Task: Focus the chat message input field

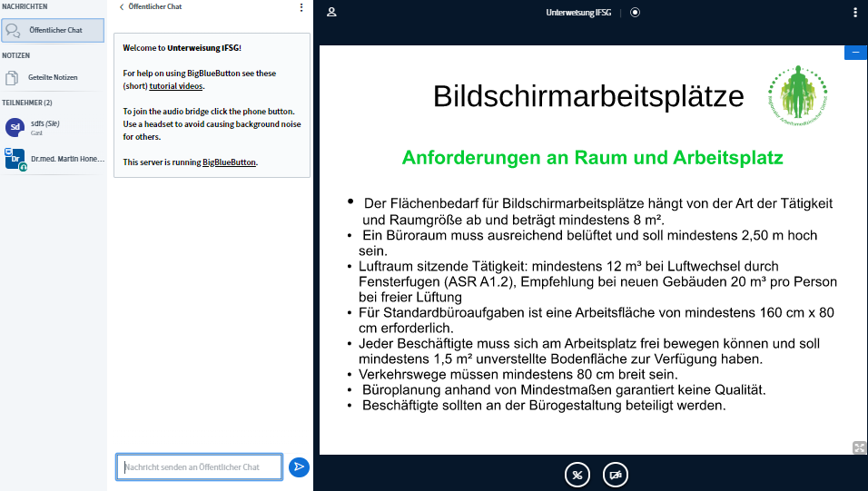Action: [199, 466]
